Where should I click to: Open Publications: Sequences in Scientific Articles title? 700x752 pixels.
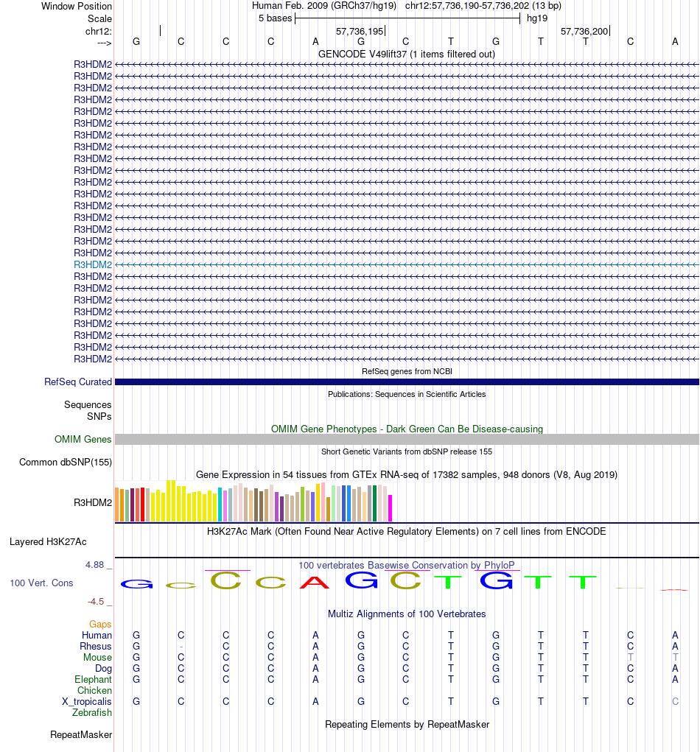(407, 394)
